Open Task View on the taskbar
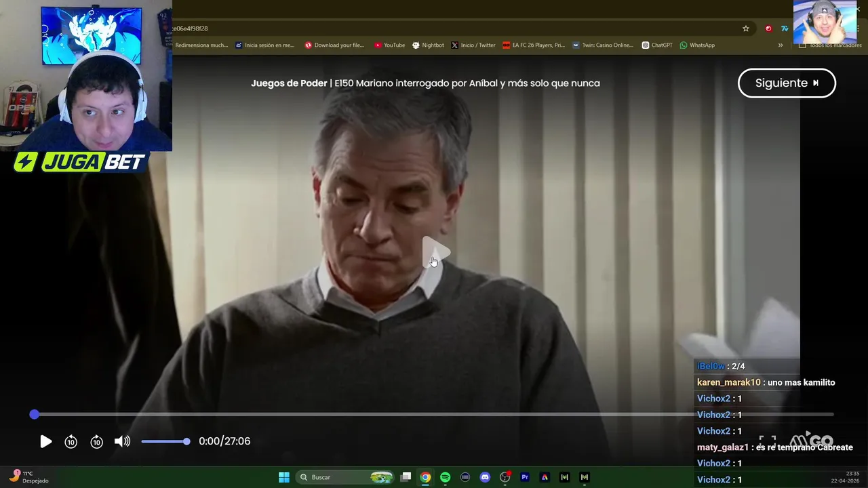Image resolution: width=868 pixels, height=488 pixels. [x=406, y=477]
